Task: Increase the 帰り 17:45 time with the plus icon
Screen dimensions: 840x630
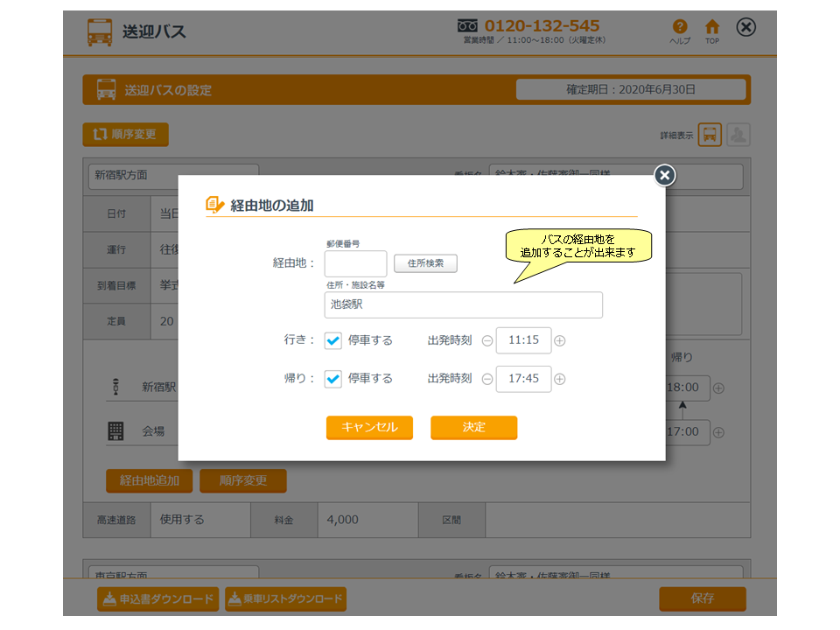Action: tap(560, 379)
